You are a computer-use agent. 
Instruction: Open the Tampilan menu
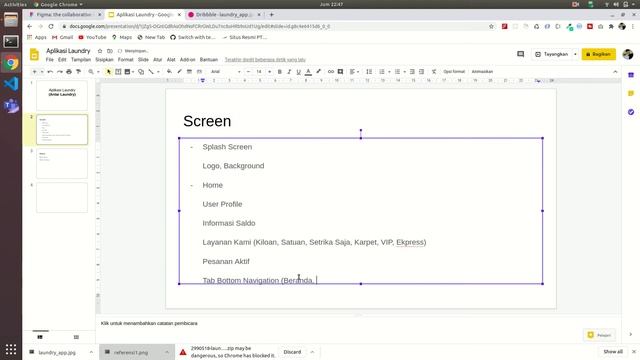[x=81, y=60]
